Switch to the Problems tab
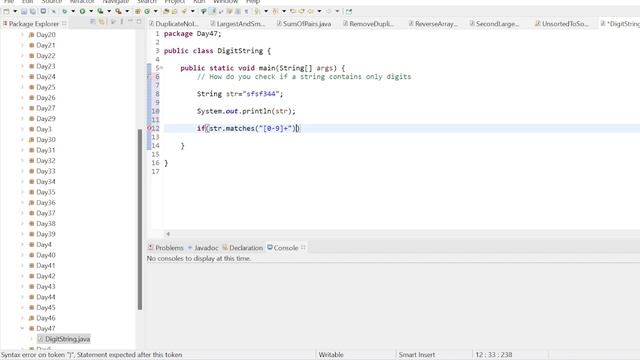The width and height of the screenshot is (640, 360). click(x=165, y=248)
